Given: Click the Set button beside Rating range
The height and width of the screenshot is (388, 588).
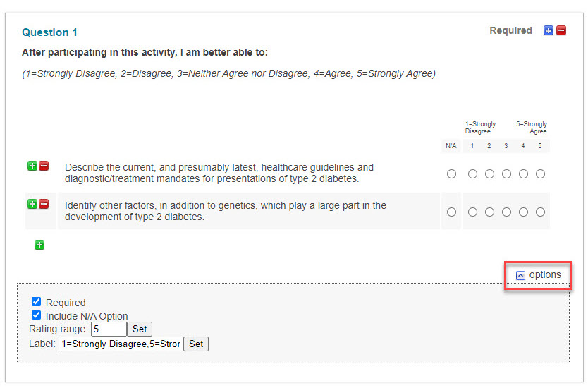Looking at the screenshot, I should click(140, 329).
